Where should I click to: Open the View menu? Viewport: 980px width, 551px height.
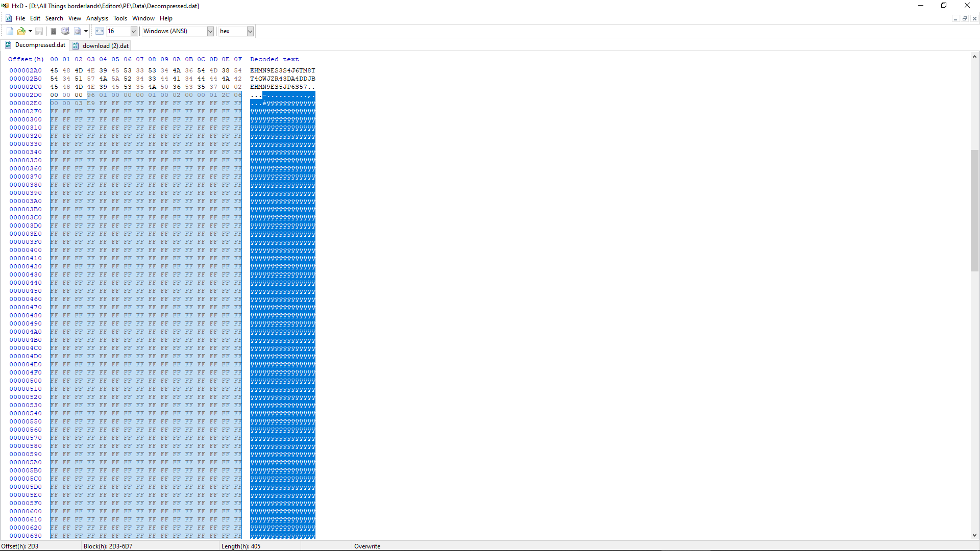pyautogui.click(x=75, y=18)
